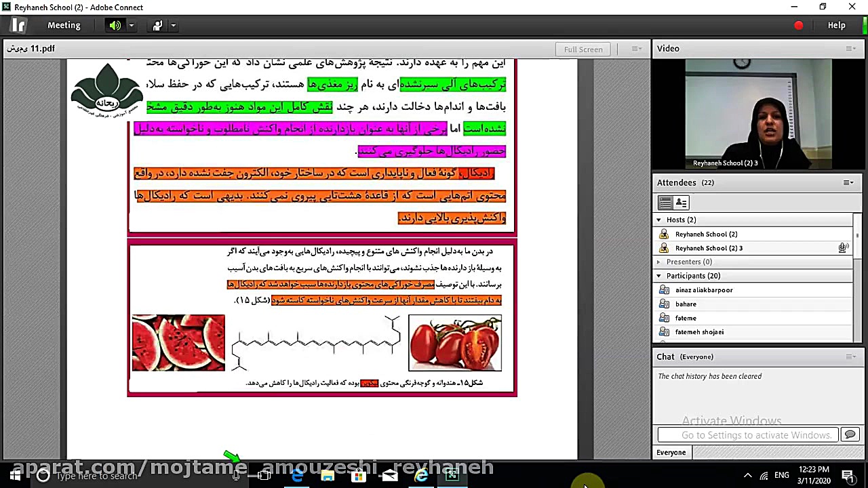The width and height of the screenshot is (868, 488).
Task: Open the Attendees pod options menu
Action: pyautogui.click(x=848, y=182)
